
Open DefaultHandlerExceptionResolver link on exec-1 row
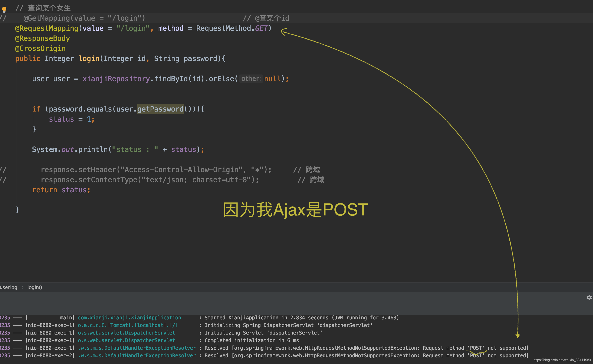coord(137,348)
